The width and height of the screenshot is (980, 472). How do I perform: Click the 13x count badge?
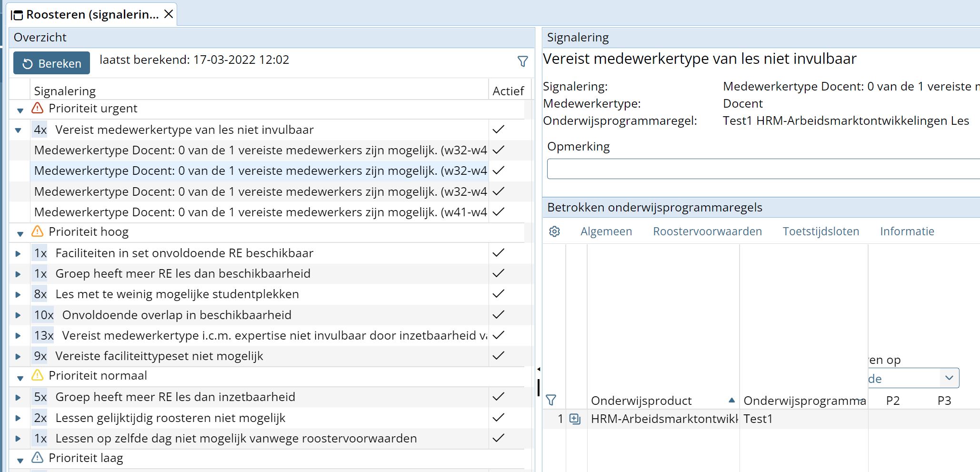click(x=43, y=335)
